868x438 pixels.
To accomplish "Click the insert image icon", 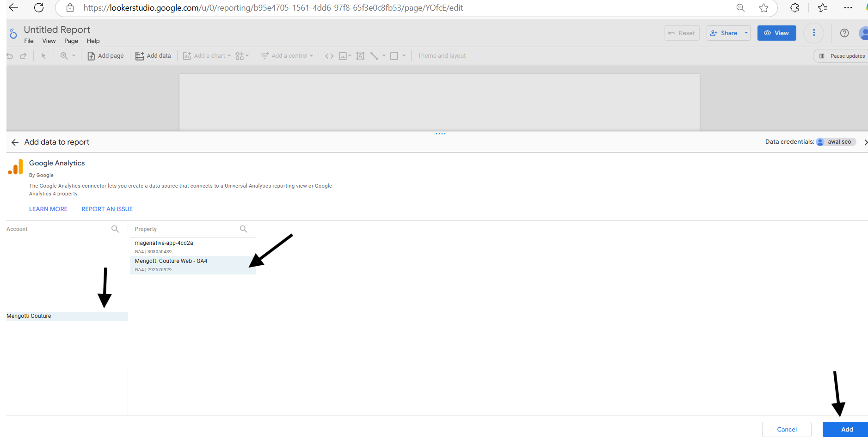I will click(343, 56).
